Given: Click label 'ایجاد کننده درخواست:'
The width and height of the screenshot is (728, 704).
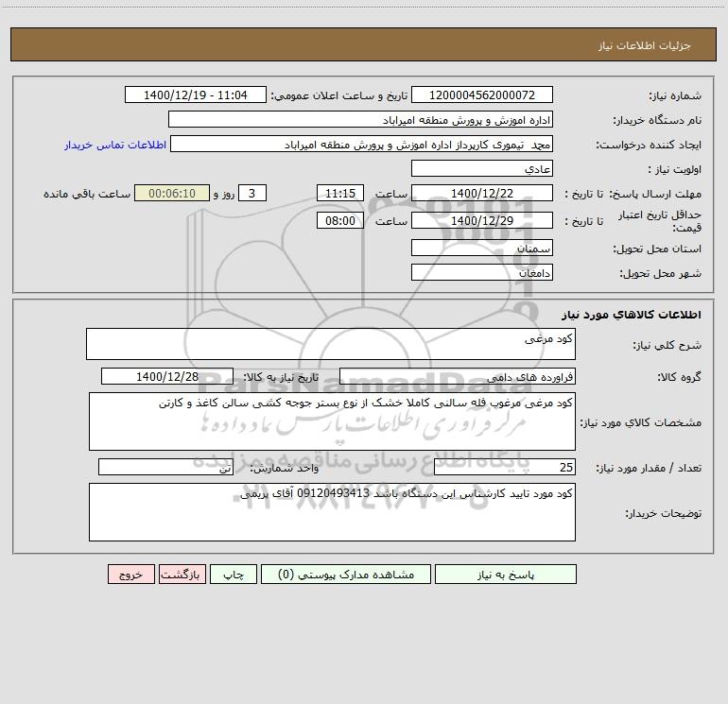Looking at the screenshot, I should pos(649,145).
